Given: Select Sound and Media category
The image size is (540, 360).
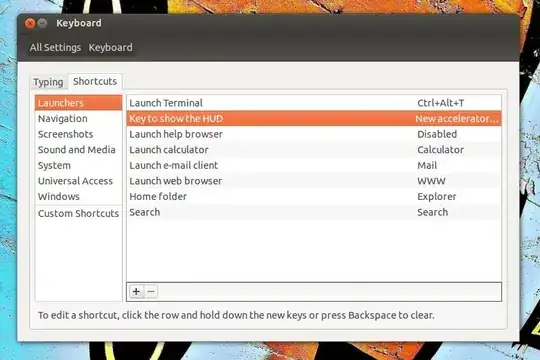Looking at the screenshot, I should 79,150.
